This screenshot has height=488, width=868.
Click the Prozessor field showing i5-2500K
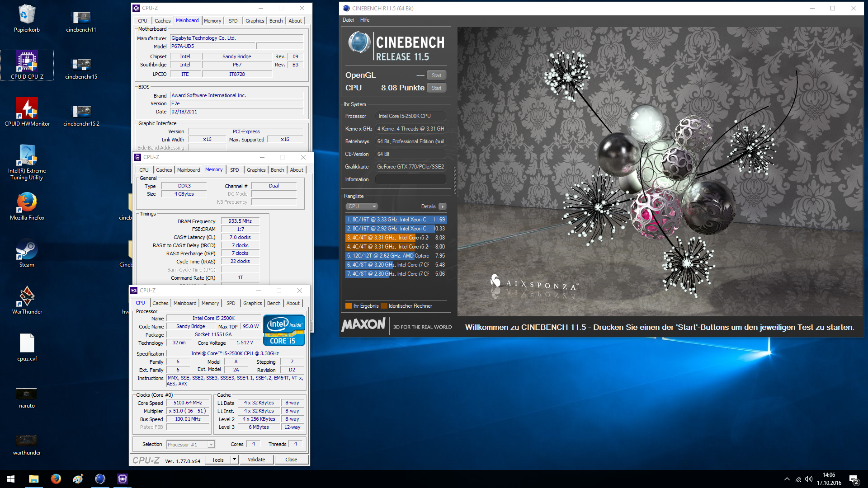[410, 116]
